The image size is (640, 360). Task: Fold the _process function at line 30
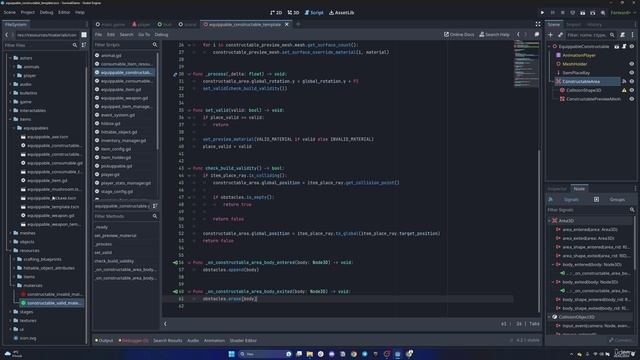point(189,74)
